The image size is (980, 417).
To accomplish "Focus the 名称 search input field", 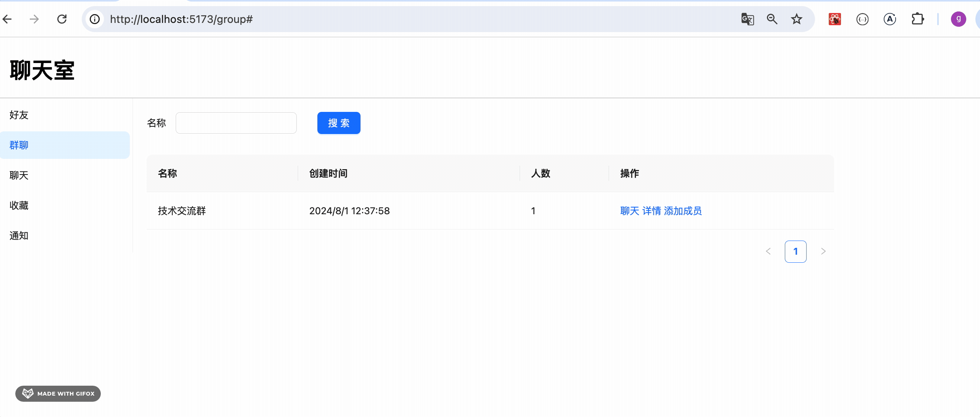I will tap(236, 123).
